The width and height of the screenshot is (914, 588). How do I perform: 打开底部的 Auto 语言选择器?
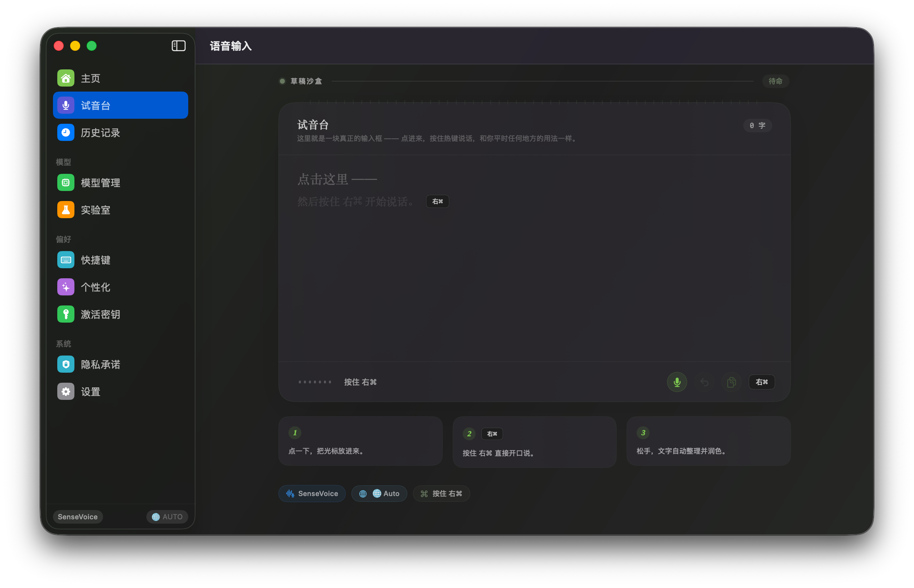pyautogui.click(x=379, y=493)
